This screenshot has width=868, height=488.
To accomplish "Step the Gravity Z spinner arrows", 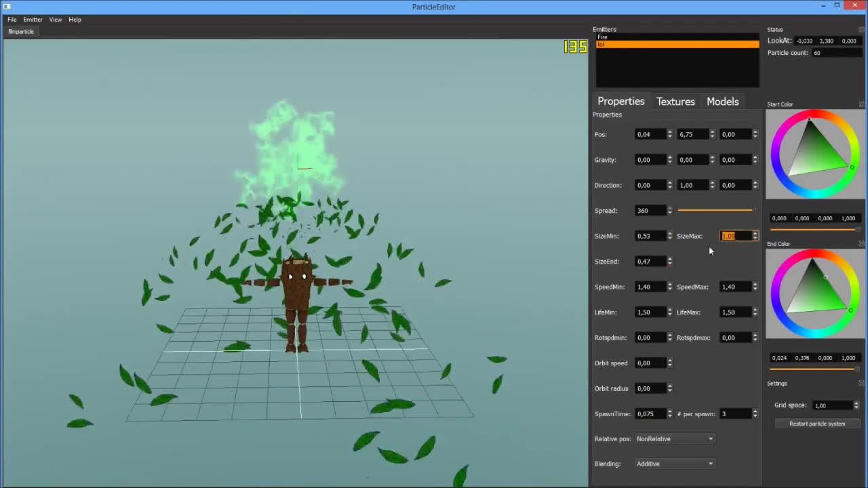I will tap(755, 160).
